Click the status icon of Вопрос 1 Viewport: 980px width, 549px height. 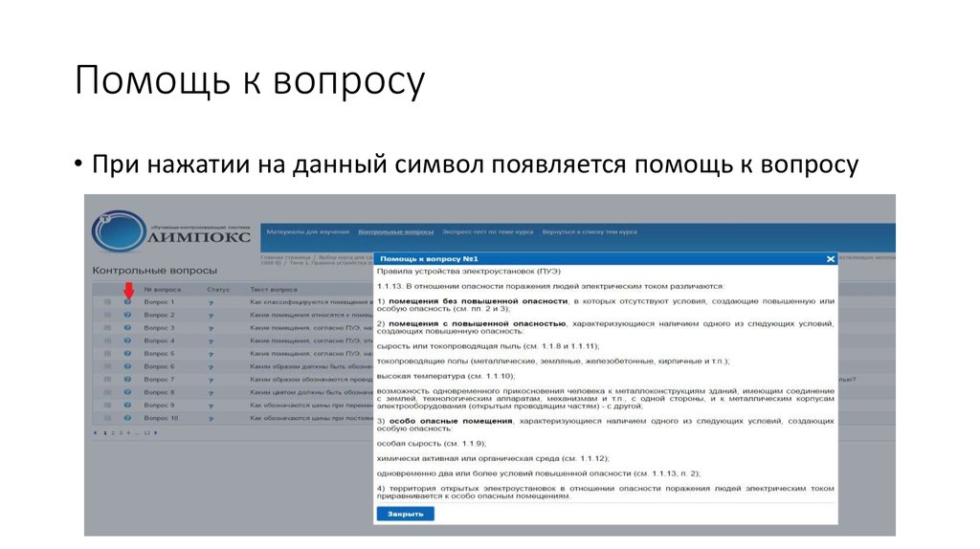pyautogui.click(x=211, y=302)
